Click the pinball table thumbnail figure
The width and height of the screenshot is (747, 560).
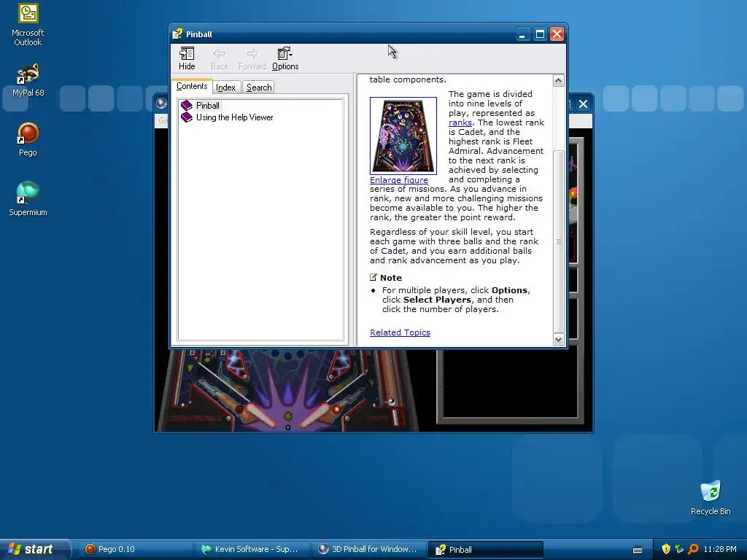[x=403, y=136]
